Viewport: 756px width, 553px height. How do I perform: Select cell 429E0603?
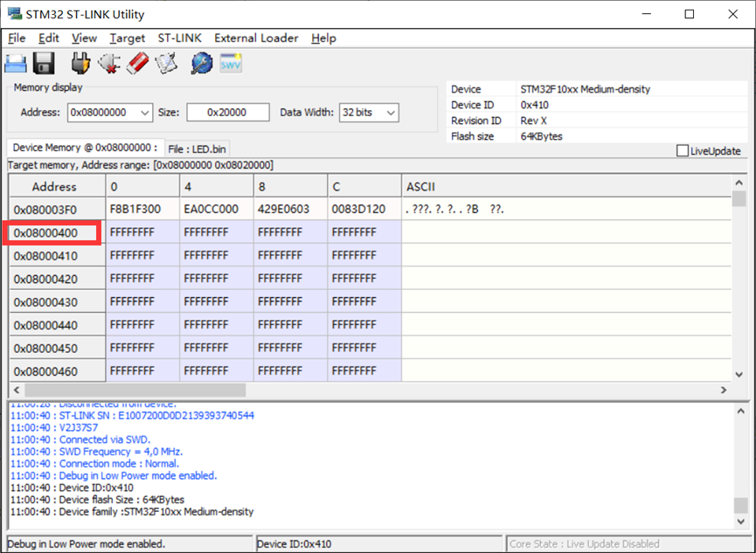(290, 210)
